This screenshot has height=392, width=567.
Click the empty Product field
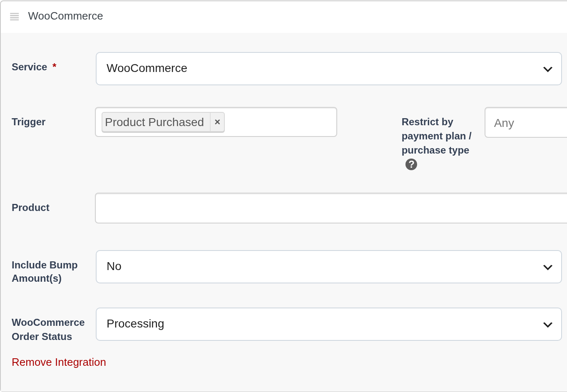click(331, 208)
